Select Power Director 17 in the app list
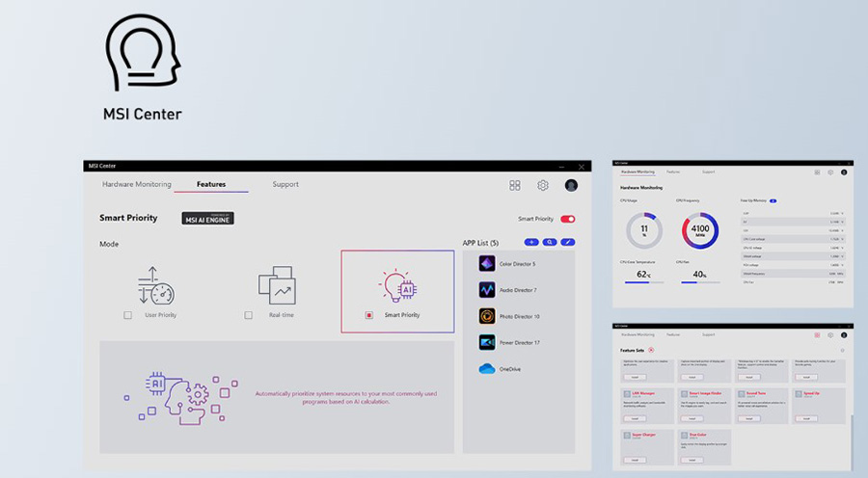 [519, 342]
